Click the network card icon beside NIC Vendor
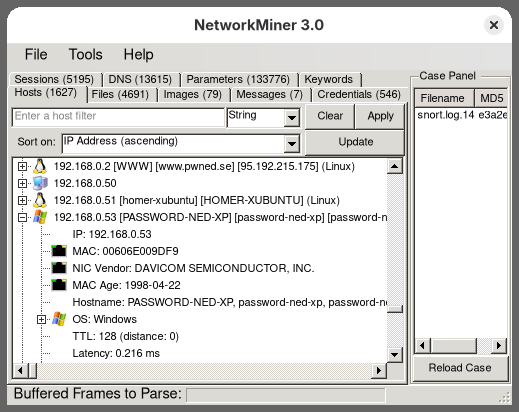Screen dimensions: 519x412 (x=59, y=268)
